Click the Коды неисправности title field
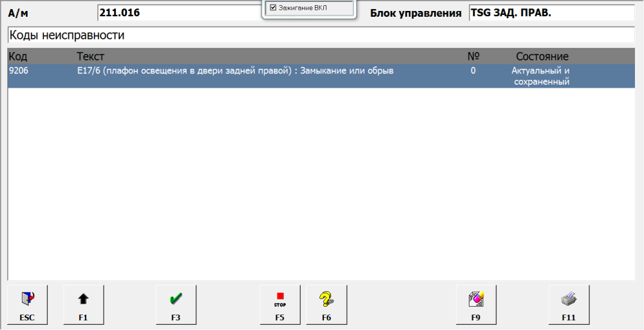Screen dimensions: 644x330 pyautogui.click(x=321, y=35)
